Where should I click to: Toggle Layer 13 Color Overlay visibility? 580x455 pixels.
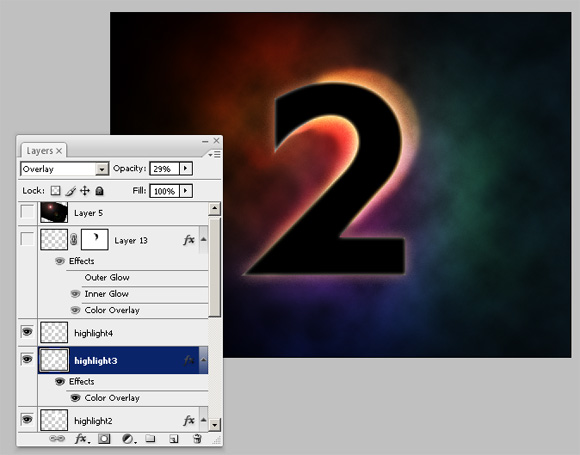[x=75, y=310]
